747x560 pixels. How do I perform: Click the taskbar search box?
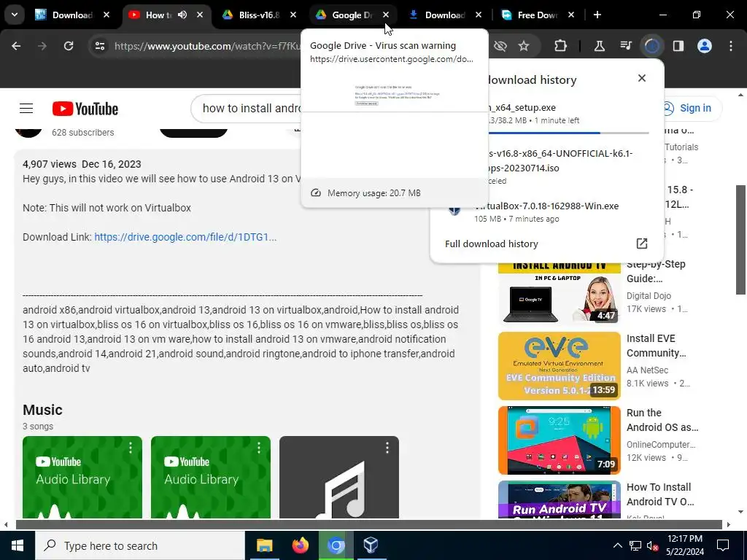pyautogui.click(x=140, y=545)
